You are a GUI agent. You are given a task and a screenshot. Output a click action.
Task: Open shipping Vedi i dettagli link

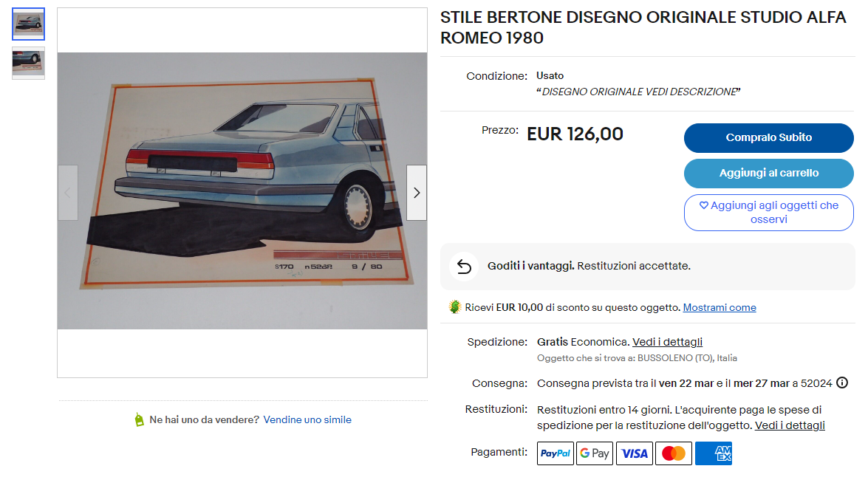pos(667,342)
